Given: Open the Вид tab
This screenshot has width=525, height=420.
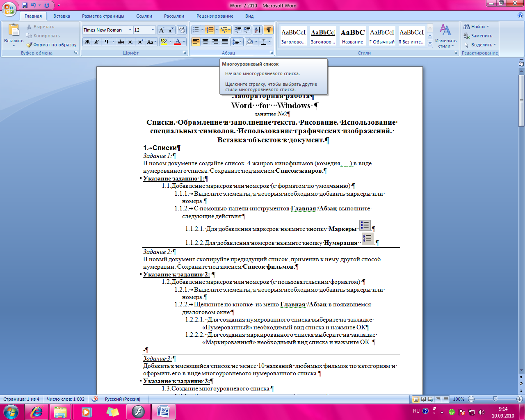Looking at the screenshot, I should [x=249, y=16].
